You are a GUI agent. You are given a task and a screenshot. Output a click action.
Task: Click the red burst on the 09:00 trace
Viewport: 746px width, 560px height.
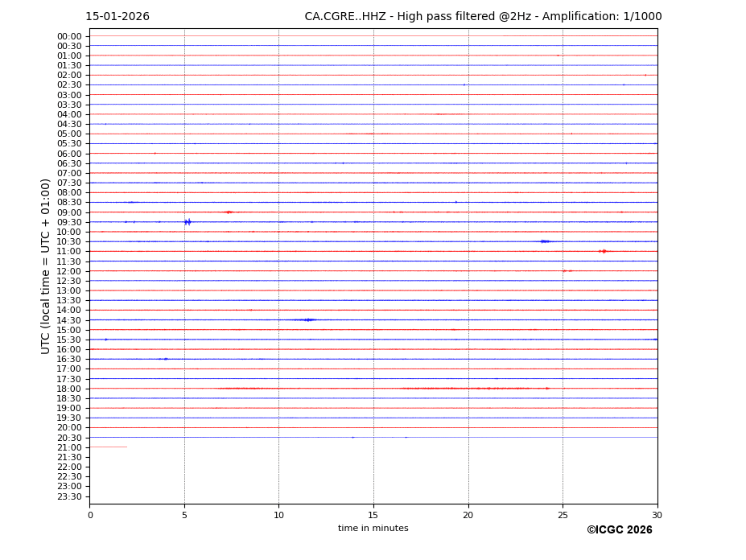pyautogui.click(x=229, y=212)
